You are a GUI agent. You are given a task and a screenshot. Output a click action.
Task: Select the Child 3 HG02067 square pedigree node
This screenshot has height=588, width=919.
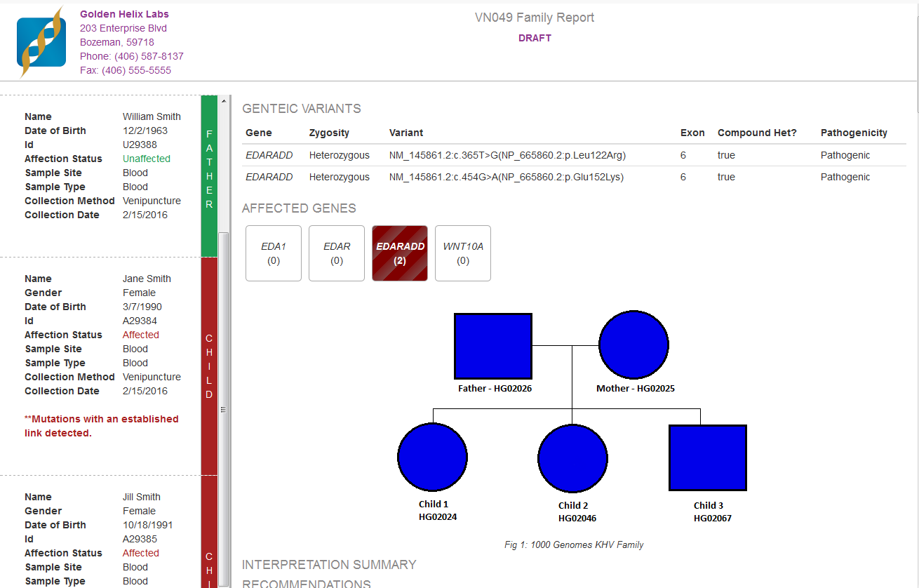pos(707,456)
